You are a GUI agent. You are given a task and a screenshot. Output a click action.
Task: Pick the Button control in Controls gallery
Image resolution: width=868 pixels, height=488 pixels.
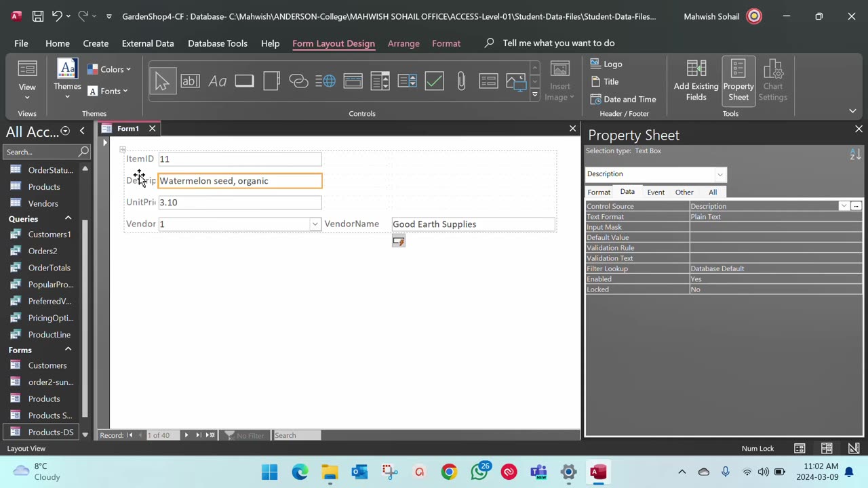point(244,81)
